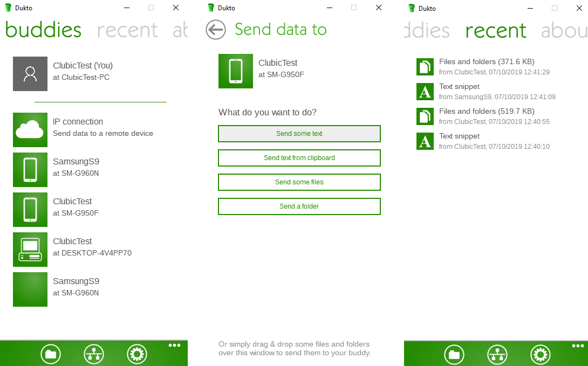
Task: Open settings gear in buddies window toolbar
Action: [x=137, y=354]
